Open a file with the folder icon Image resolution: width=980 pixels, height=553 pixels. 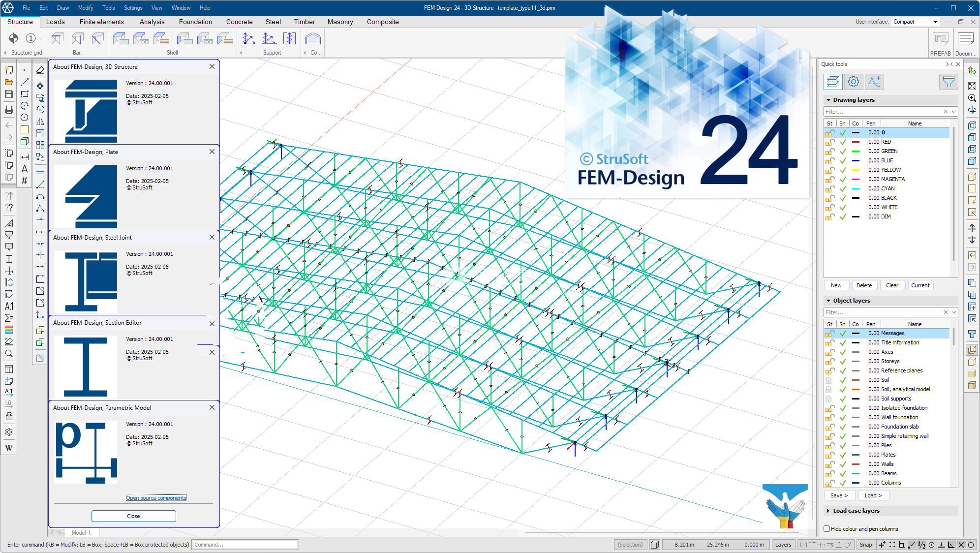tap(9, 82)
